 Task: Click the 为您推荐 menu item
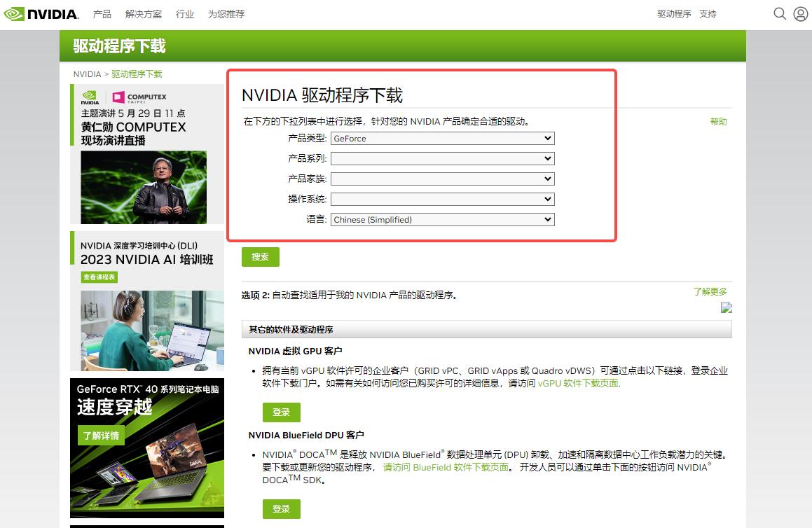click(x=226, y=13)
